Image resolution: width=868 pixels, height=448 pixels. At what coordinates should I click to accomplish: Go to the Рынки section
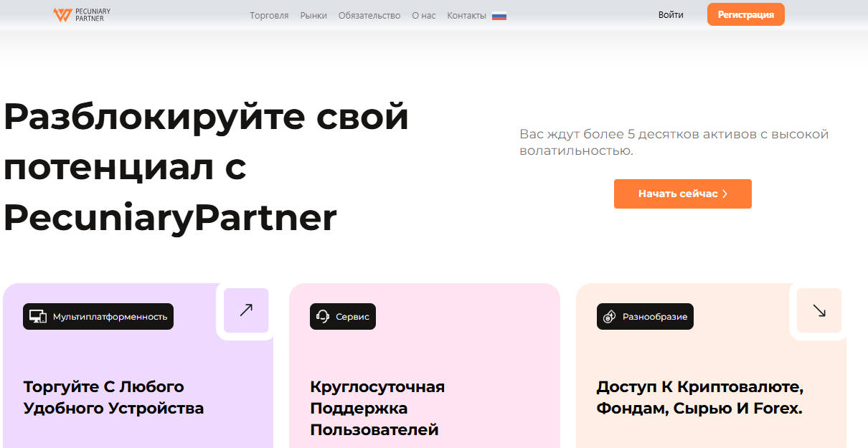pyautogui.click(x=313, y=15)
